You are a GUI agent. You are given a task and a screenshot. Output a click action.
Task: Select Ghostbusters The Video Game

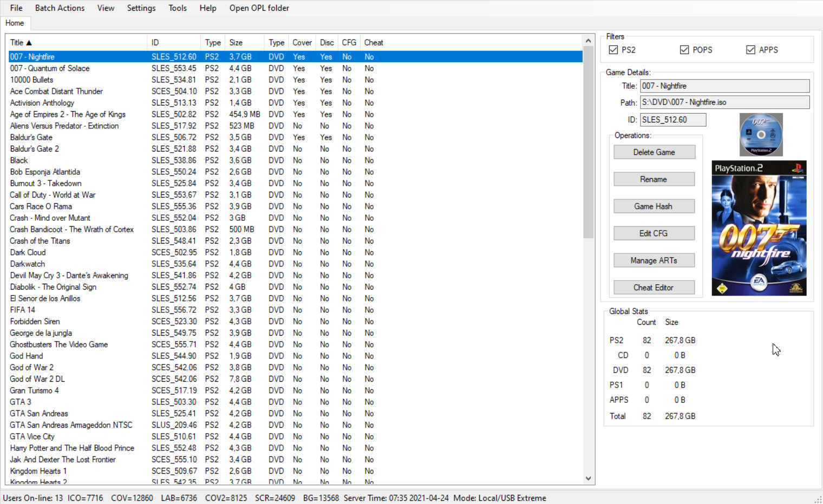pyautogui.click(x=295, y=344)
